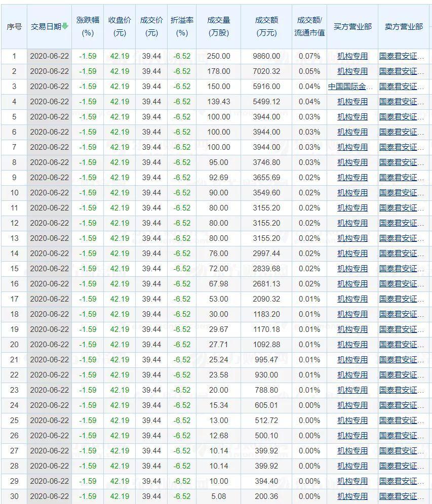The image size is (432, 504).
Task: Select 成交额 value 1183.20
Action: tap(266, 314)
